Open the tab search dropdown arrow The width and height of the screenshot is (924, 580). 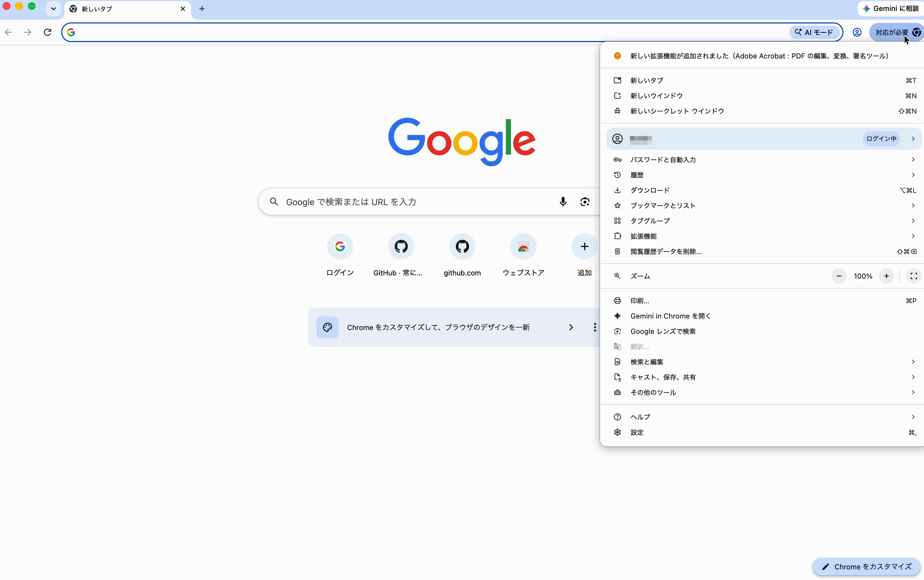(53, 8)
